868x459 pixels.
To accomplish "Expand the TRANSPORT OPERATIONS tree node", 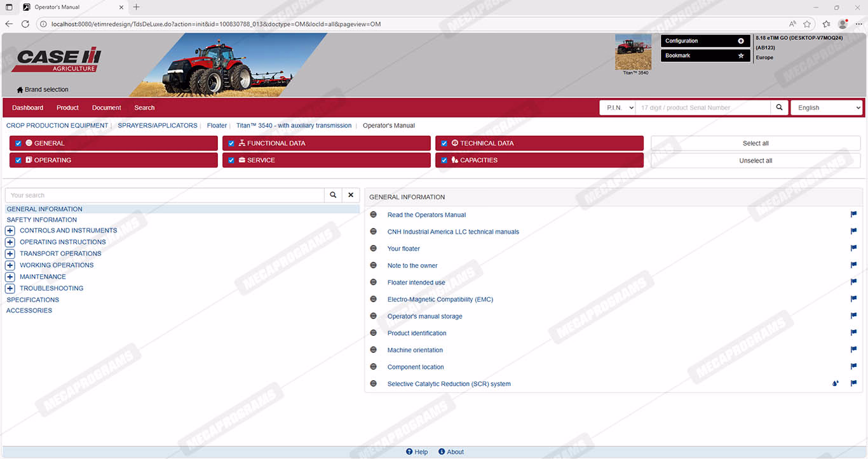I will tap(10, 254).
